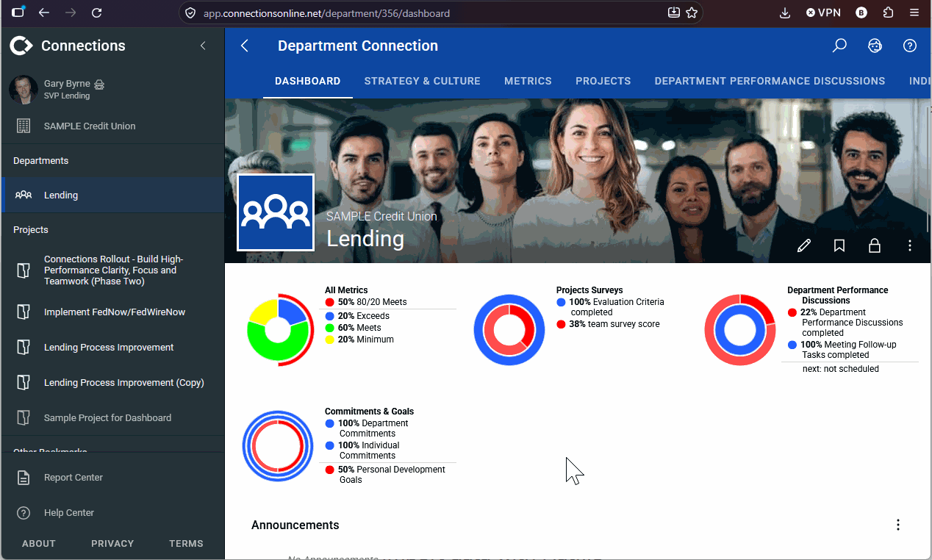Click the Lending department logo tile

pyautogui.click(x=276, y=212)
